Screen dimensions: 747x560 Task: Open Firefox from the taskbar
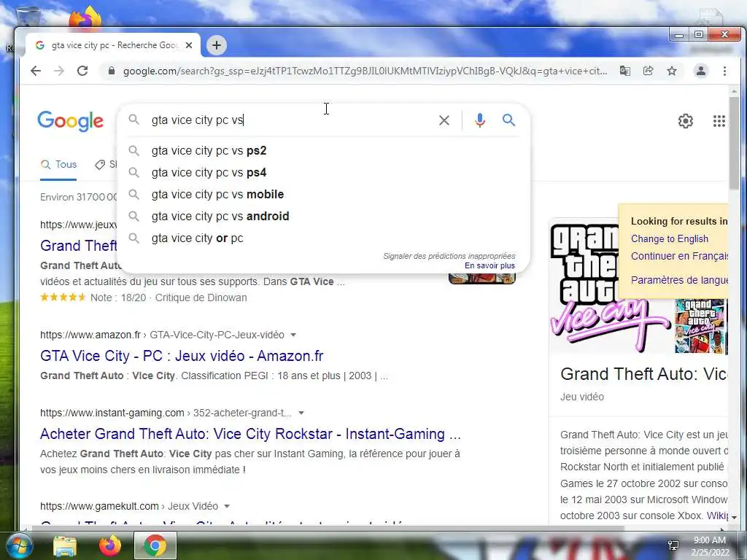[x=110, y=546]
